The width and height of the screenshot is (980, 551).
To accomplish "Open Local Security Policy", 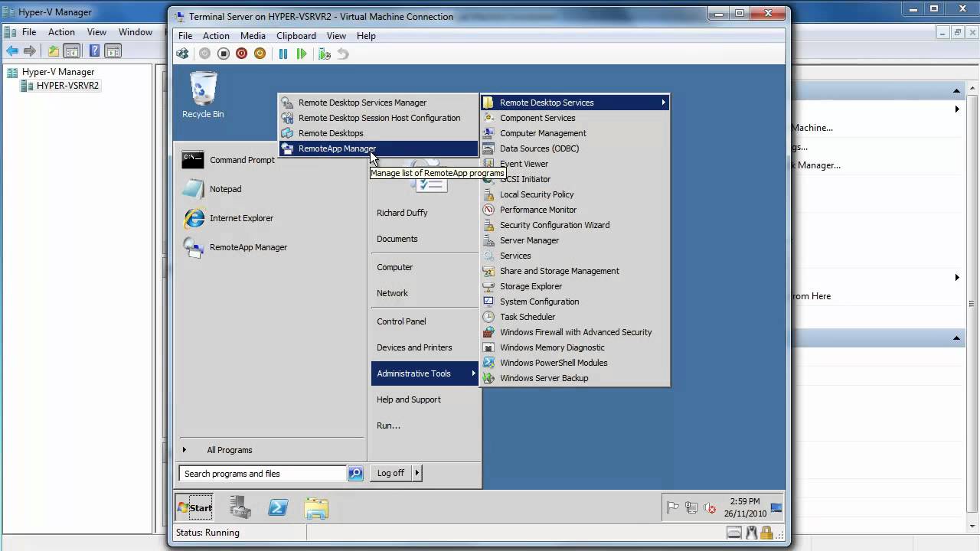I will [x=575, y=194].
